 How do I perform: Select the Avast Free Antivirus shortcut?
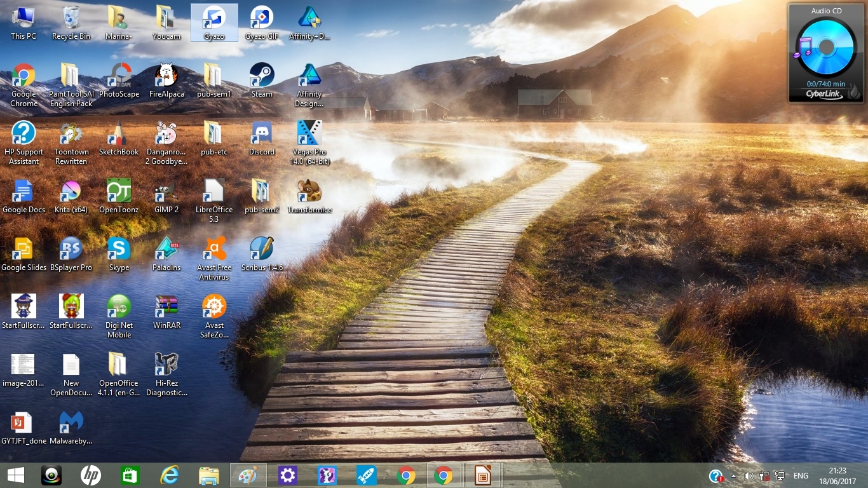click(214, 259)
